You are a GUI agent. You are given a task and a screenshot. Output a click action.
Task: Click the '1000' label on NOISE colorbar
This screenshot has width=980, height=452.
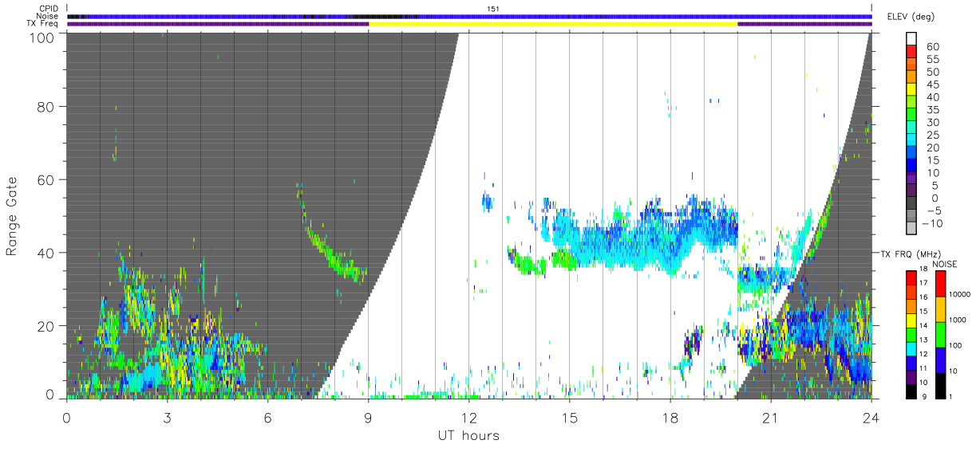[957, 320]
